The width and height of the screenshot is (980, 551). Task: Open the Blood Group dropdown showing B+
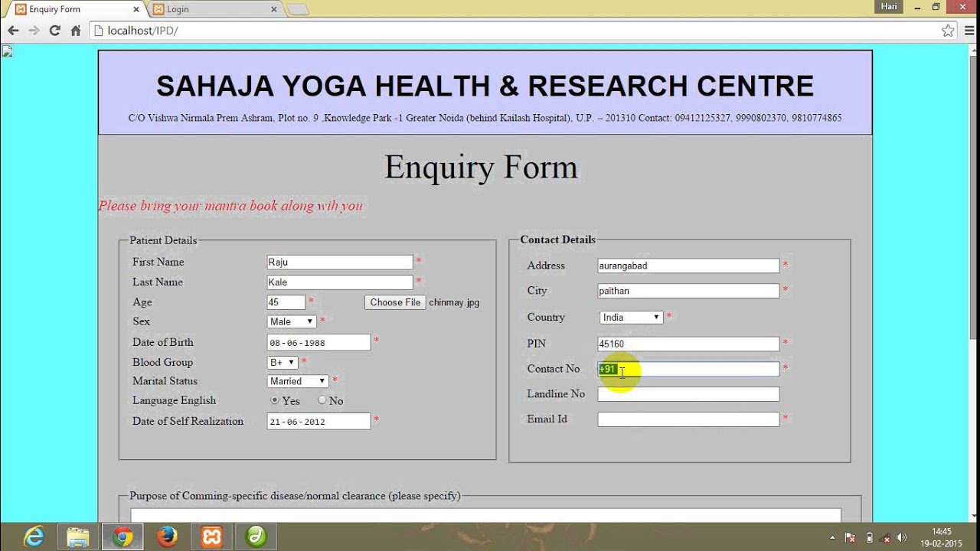pyautogui.click(x=283, y=362)
